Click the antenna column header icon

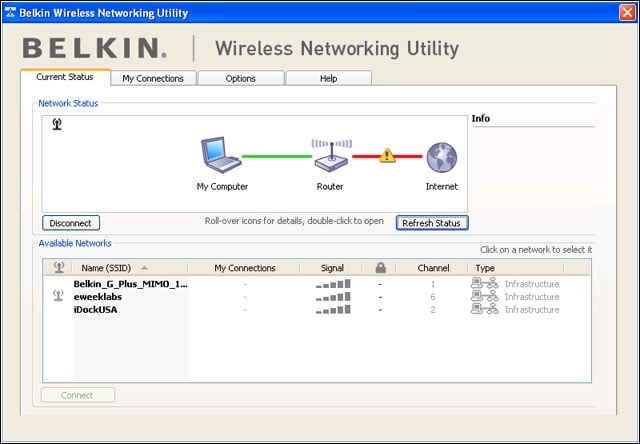point(59,268)
